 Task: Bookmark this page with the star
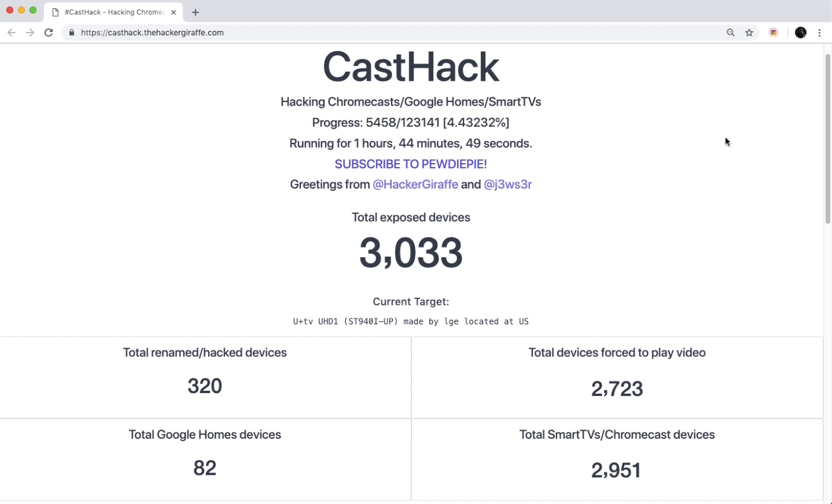pos(750,33)
